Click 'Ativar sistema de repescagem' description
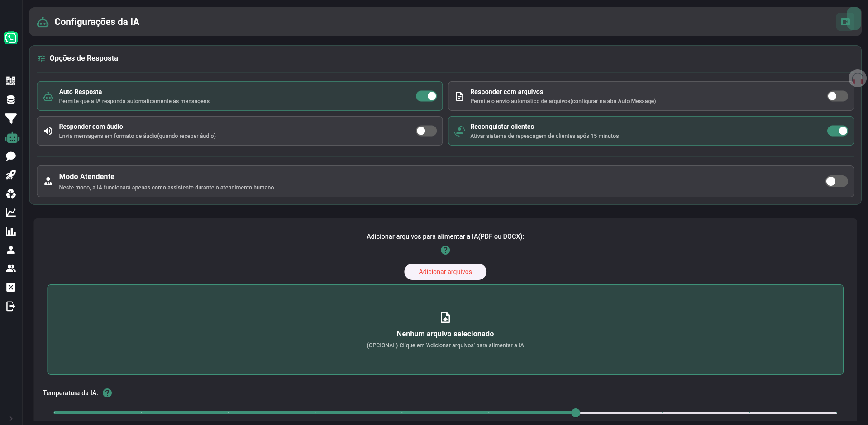 tap(544, 136)
